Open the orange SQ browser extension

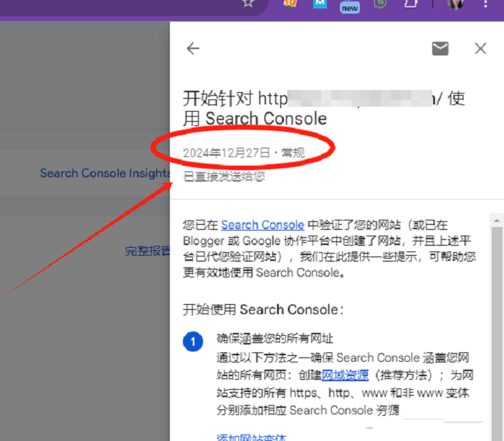289,3
